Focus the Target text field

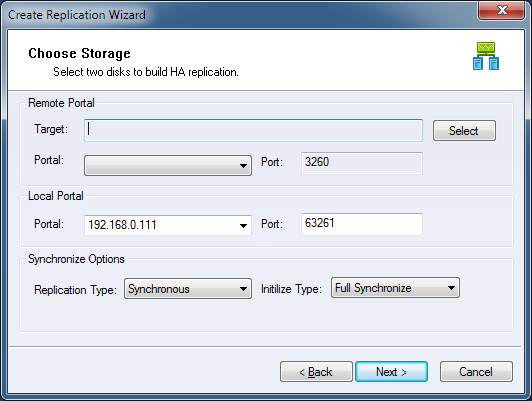click(x=253, y=130)
